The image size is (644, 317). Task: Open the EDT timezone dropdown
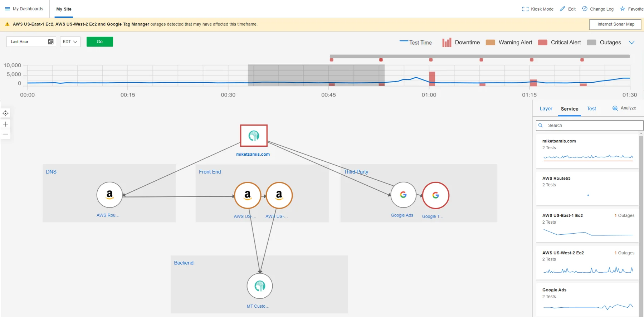click(x=70, y=42)
